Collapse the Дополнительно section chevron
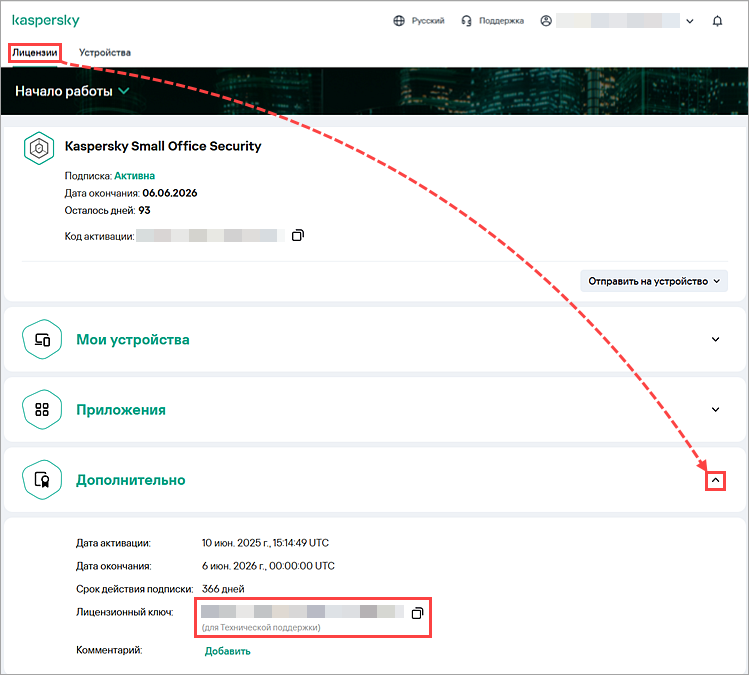Screen dimensions: 749x675 click(x=716, y=481)
